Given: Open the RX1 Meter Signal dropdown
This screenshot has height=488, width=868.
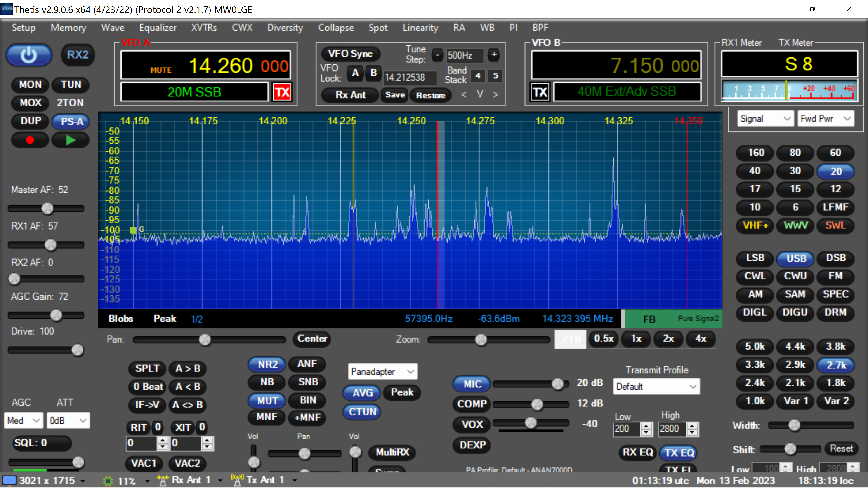Looking at the screenshot, I should click(765, 119).
